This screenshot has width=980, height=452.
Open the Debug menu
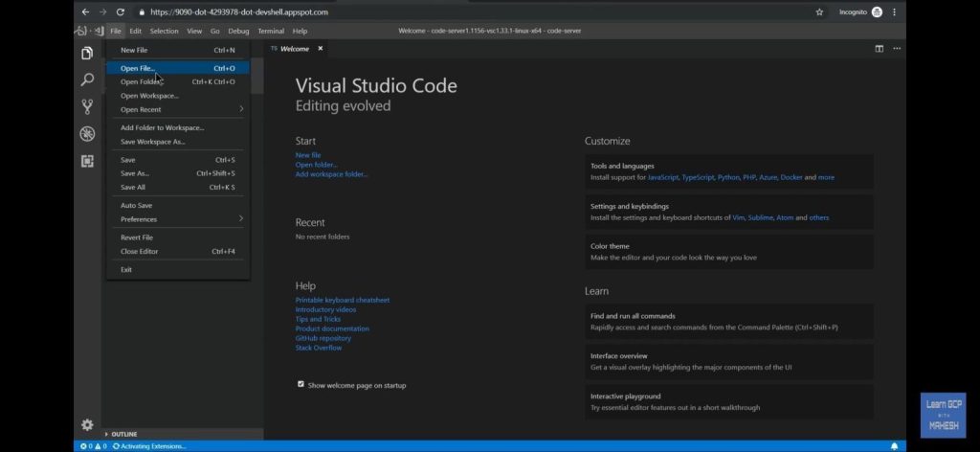(238, 31)
